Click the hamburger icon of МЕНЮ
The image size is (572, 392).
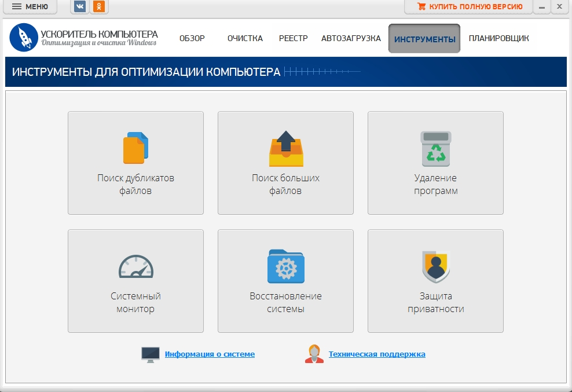coord(17,6)
